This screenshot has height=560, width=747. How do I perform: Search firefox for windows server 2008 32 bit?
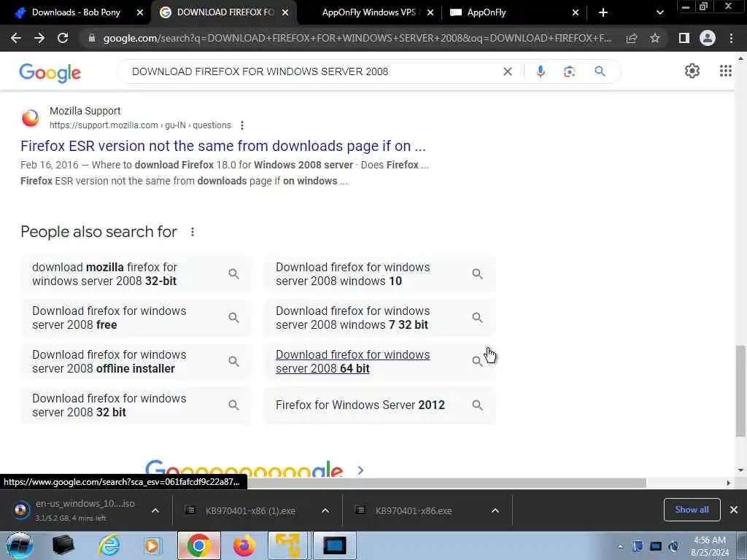tap(136, 405)
